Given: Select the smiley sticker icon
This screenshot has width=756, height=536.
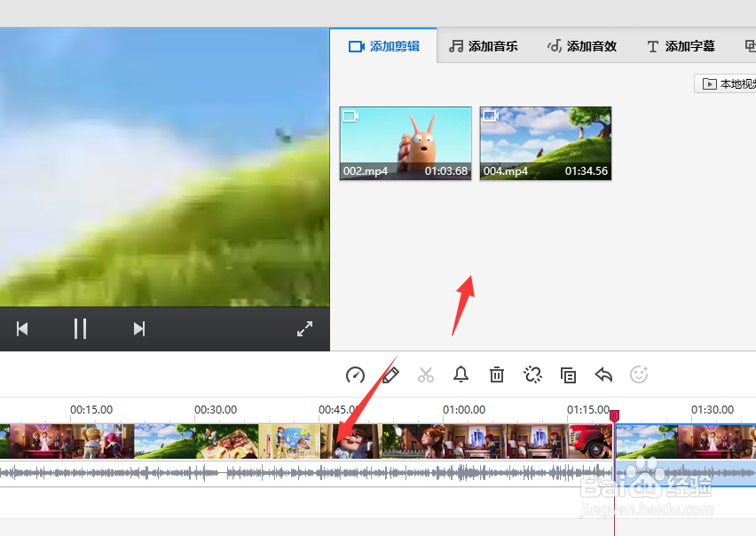Looking at the screenshot, I should pyautogui.click(x=639, y=374).
